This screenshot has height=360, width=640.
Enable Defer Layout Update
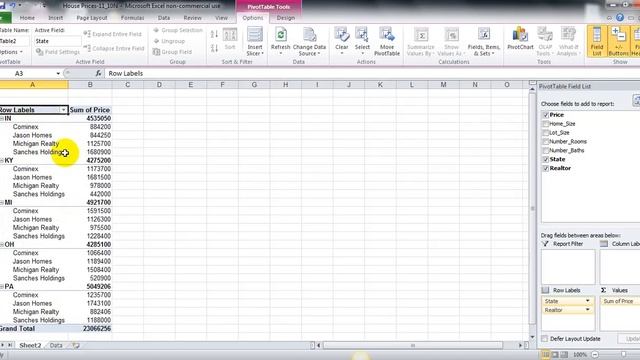(x=544, y=339)
